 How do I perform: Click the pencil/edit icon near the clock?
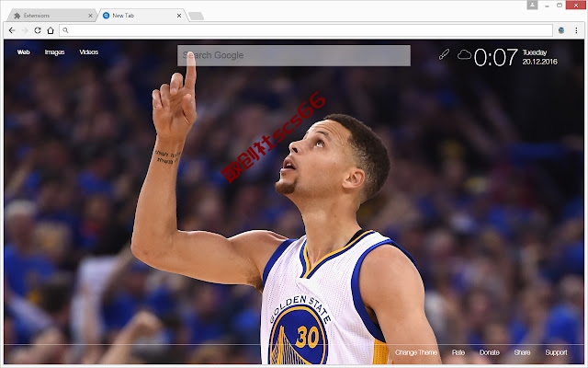444,54
